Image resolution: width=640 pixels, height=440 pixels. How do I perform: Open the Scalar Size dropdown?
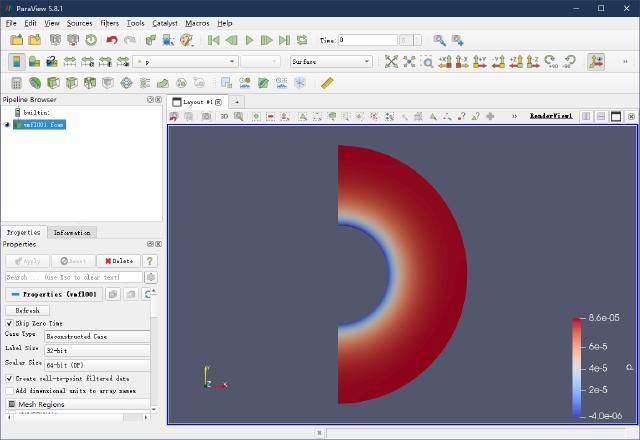[97, 365]
